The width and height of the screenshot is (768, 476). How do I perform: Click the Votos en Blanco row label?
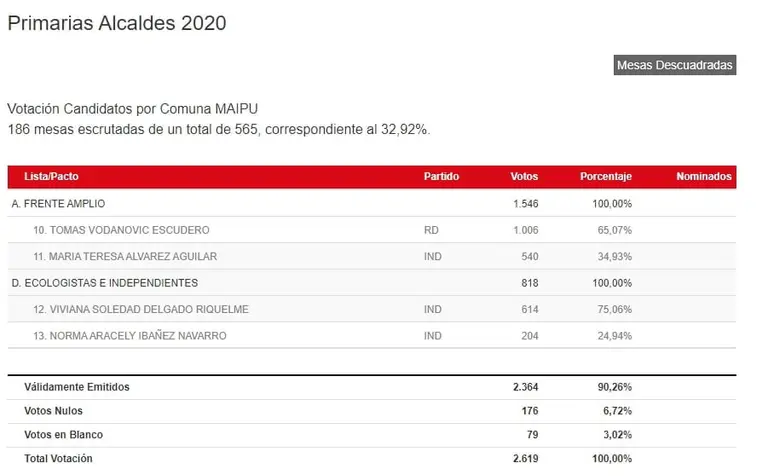click(64, 435)
